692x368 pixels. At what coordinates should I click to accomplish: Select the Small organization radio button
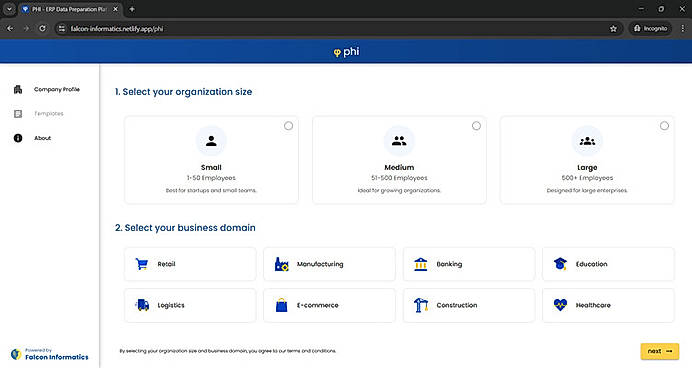pyautogui.click(x=288, y=126)
